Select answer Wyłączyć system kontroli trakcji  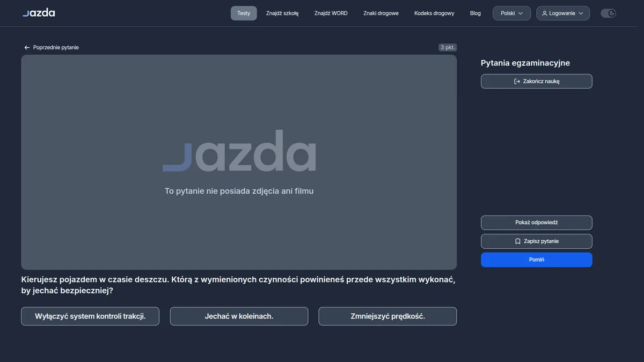[90, 316]
